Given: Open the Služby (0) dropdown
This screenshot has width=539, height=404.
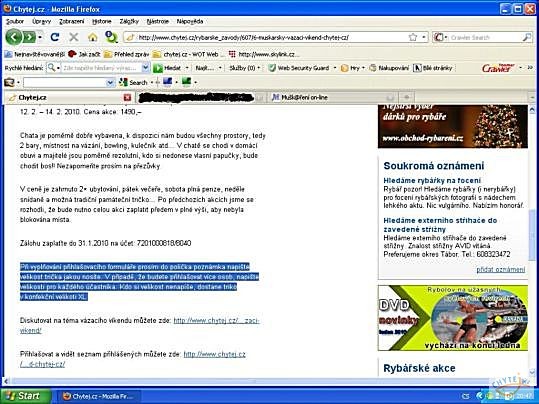Looking at the screenshot, I should (245, 68).
